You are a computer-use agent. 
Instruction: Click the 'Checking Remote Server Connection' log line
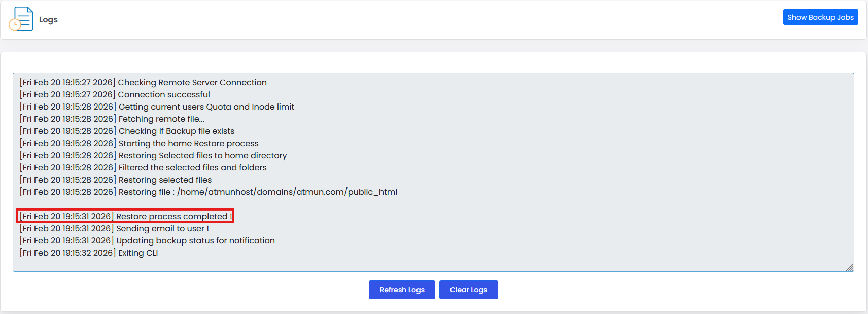143,83
